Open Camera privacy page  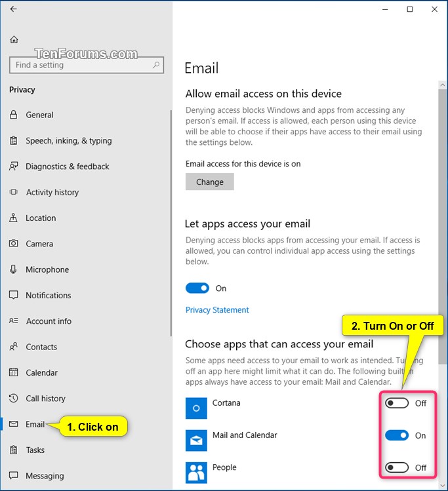coord(39,244)
